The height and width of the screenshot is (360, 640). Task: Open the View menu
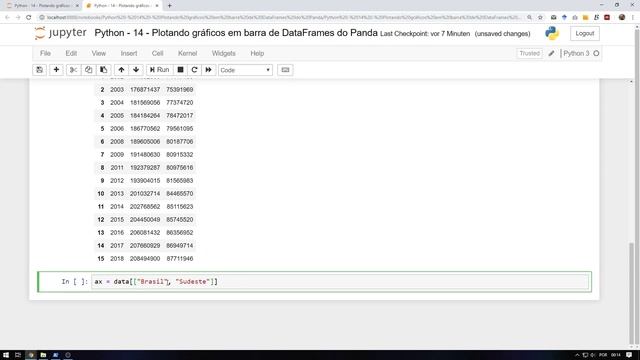click(x=98, y=53)
